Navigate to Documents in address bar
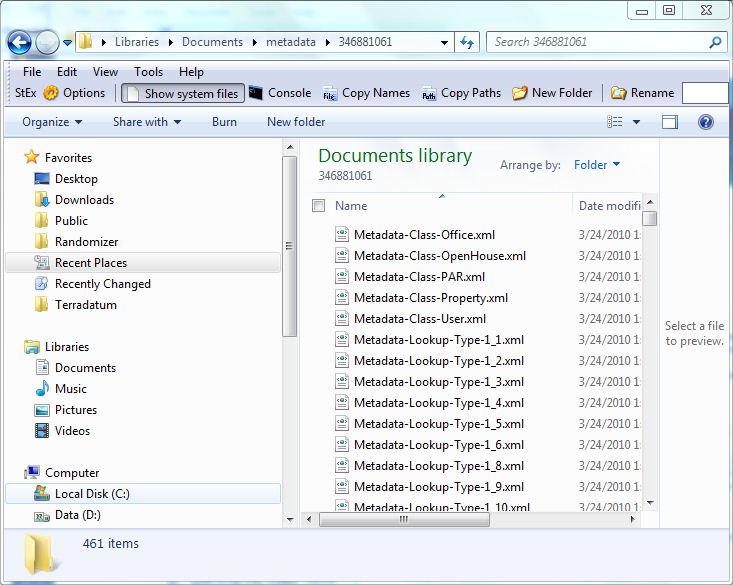733x585 pixels. click(212, 42)
